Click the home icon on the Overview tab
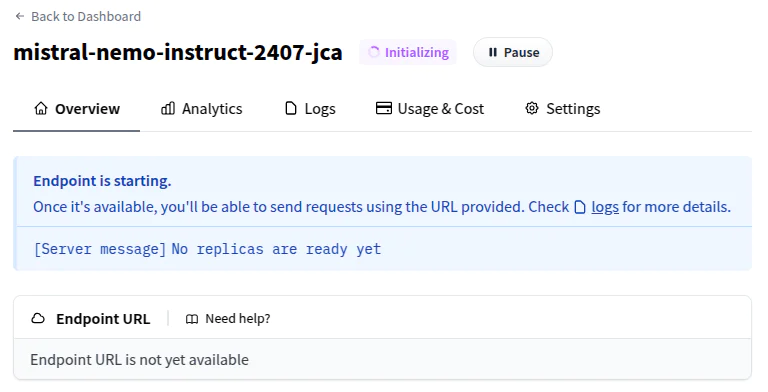This screenshot has height=392, width=768. point(41,108)
